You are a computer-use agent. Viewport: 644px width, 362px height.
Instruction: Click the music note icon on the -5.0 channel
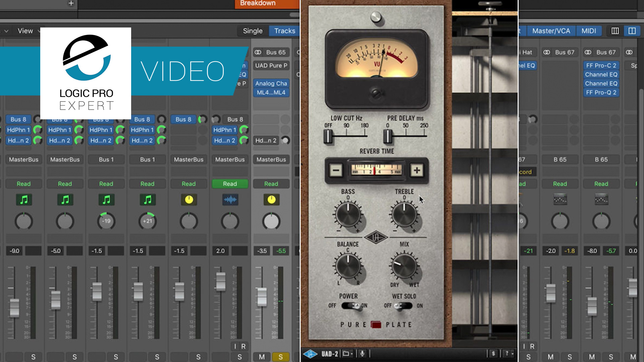point(65,200)
